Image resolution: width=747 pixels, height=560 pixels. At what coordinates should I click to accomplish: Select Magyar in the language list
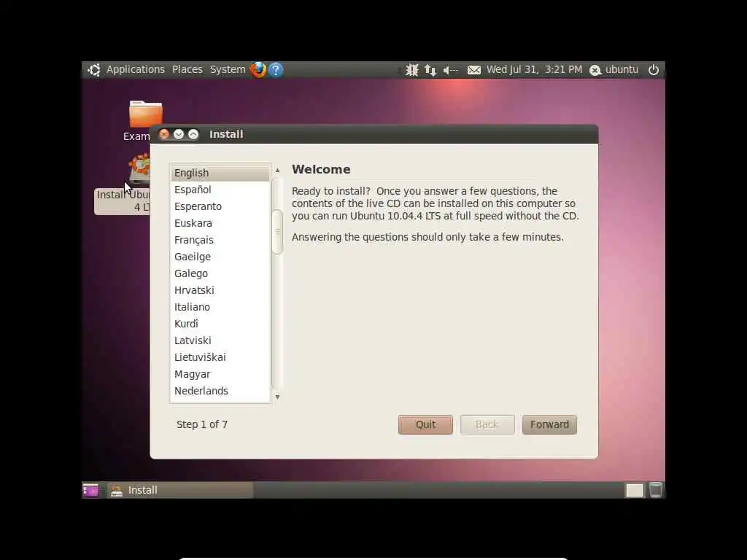[220, 374]
